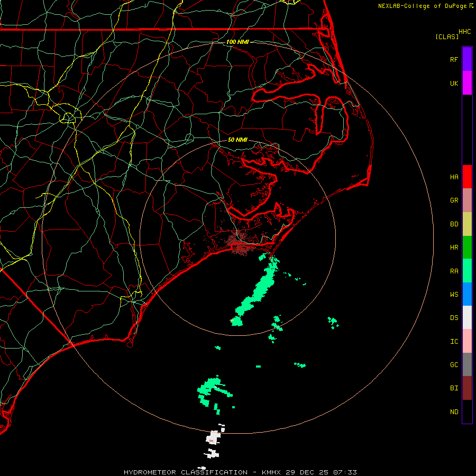Select the GR legend color swatch

[x=467, y=200]
